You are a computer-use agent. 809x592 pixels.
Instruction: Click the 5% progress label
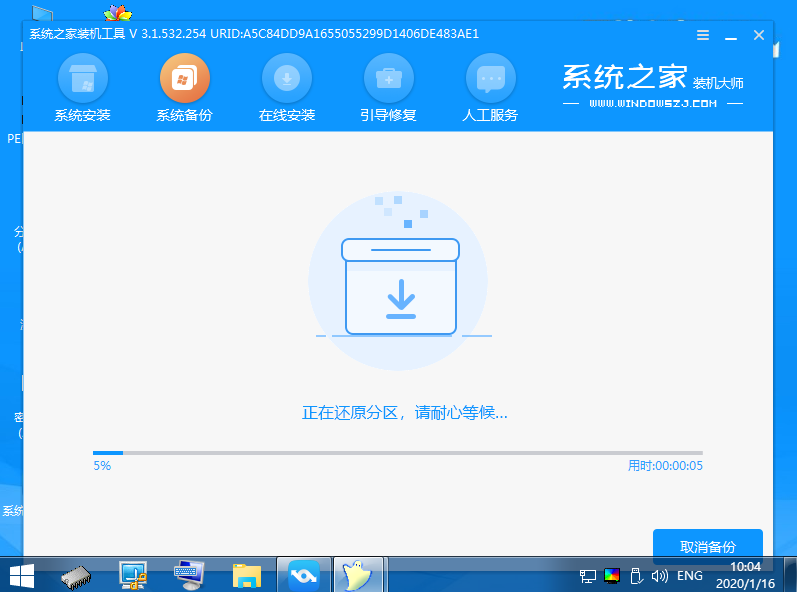pyautogui.click(x=102, y=466)
